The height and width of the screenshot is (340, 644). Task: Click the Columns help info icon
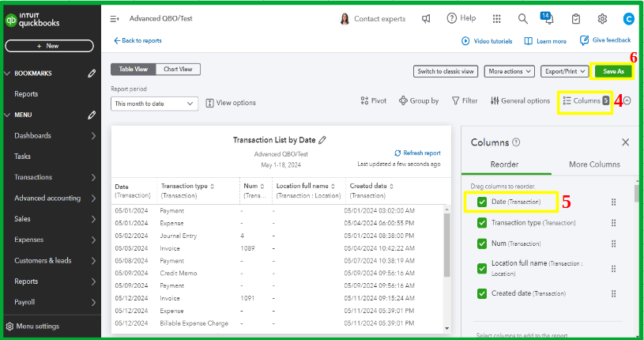pos(516,142)
